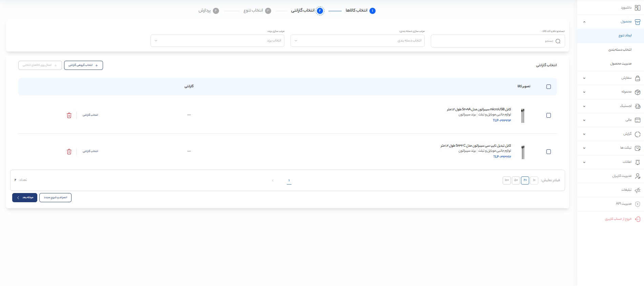This screenshot has height=286, width=644.
Task: Go to step 1 product selection (انتخاب کالاها)
Action: [360, 11]
